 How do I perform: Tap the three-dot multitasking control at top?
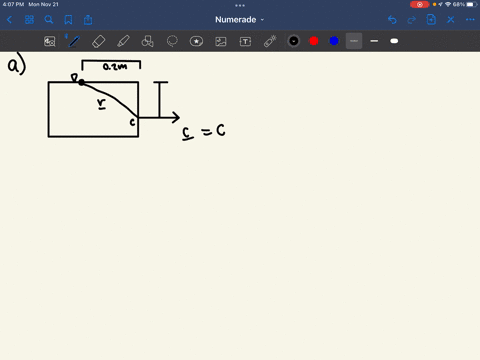point(240,5)
